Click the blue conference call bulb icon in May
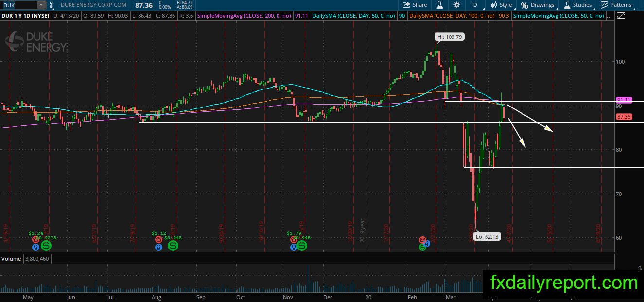 tap(35, 248)
